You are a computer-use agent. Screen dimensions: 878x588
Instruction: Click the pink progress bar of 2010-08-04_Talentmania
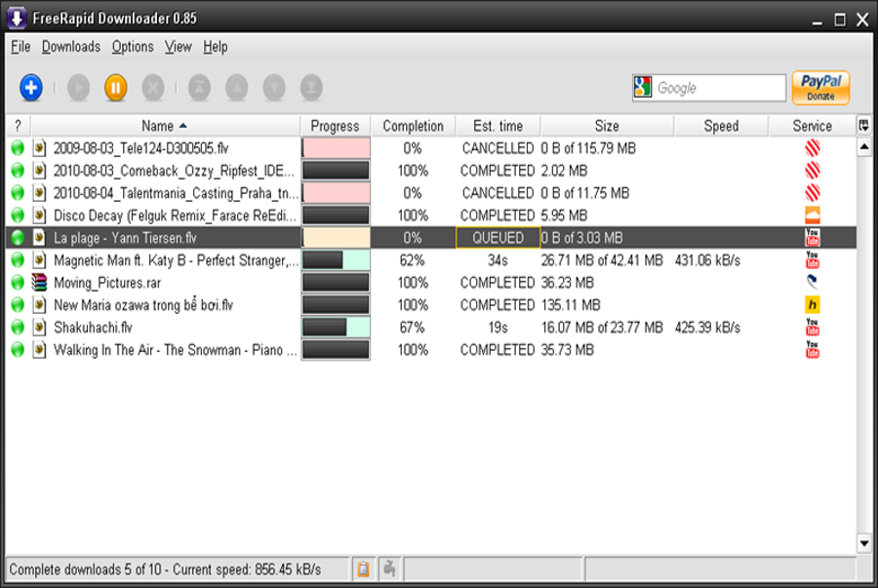tap(336, 193)
